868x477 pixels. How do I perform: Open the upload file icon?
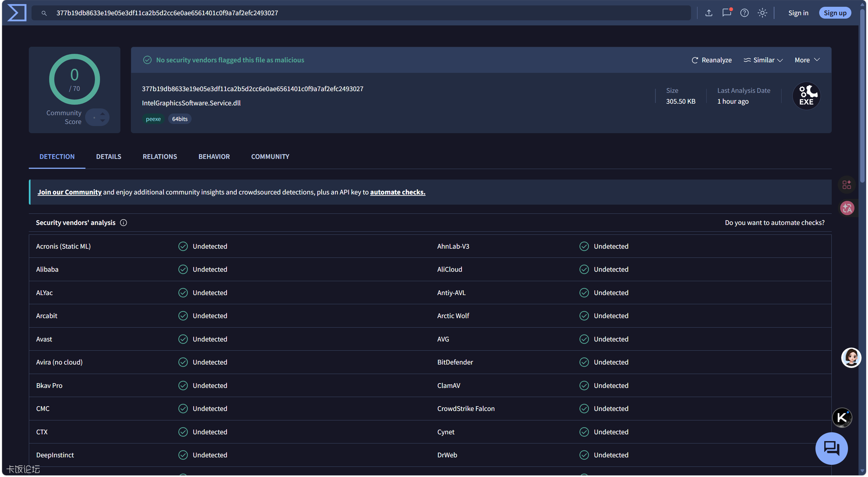tap(709, 13)
